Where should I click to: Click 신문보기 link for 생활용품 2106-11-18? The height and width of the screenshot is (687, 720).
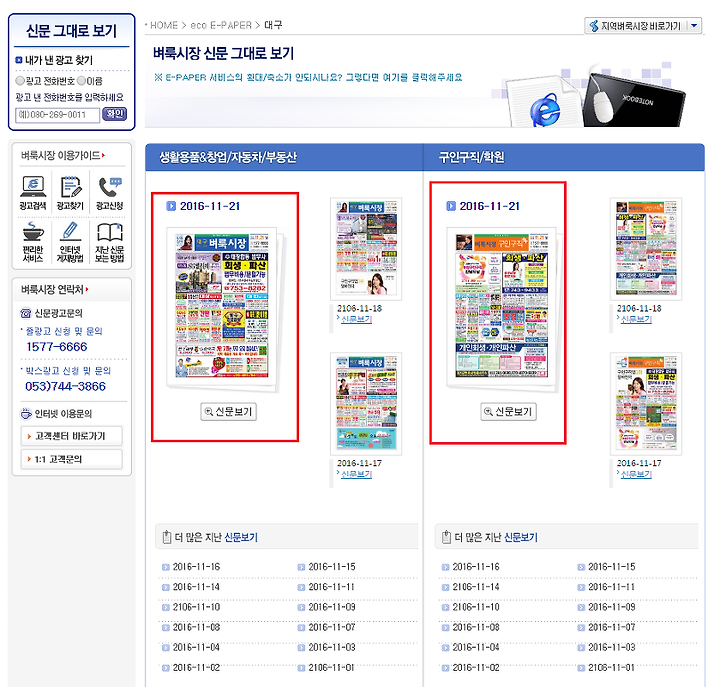pos(356,319)
